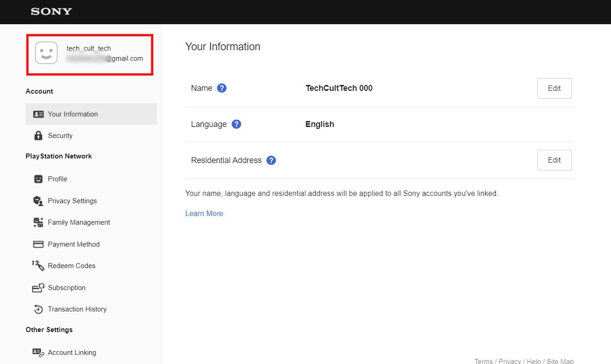This screenshot has width=611, height=364.
Task: Click the Account section heading
Action: click(x=39, y=91)
